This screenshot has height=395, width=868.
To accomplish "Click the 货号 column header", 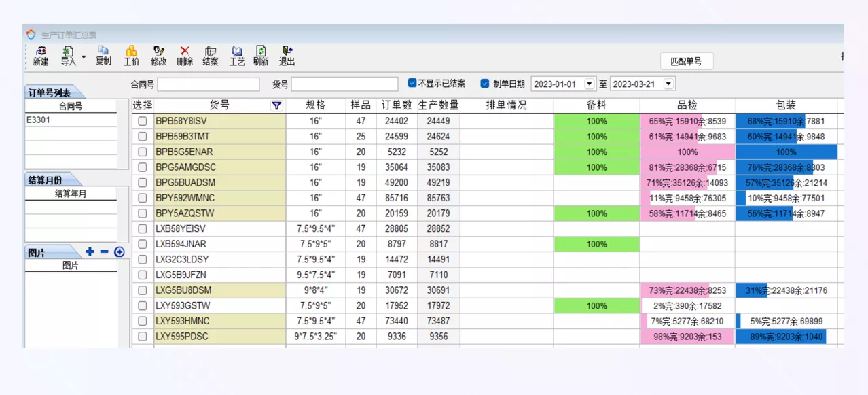I will pos(219,105).
